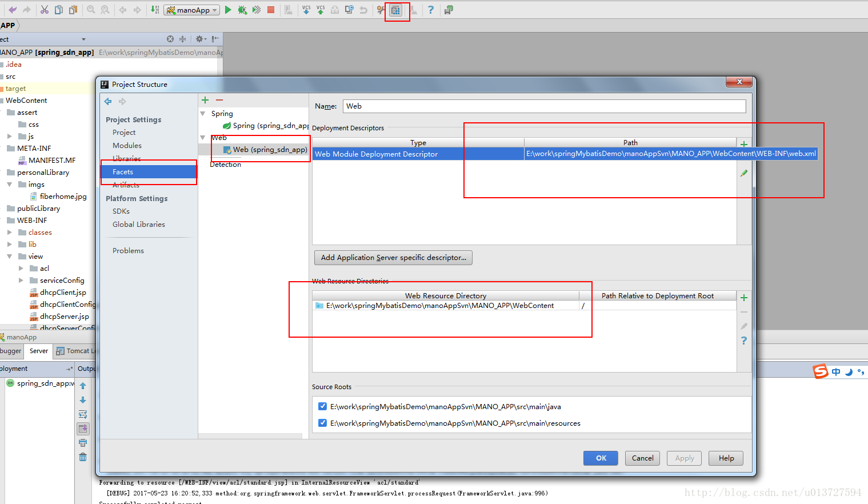Select Modules in Project Settings
Viewport: 868px width, 504px height.
(x=127, y=145)
